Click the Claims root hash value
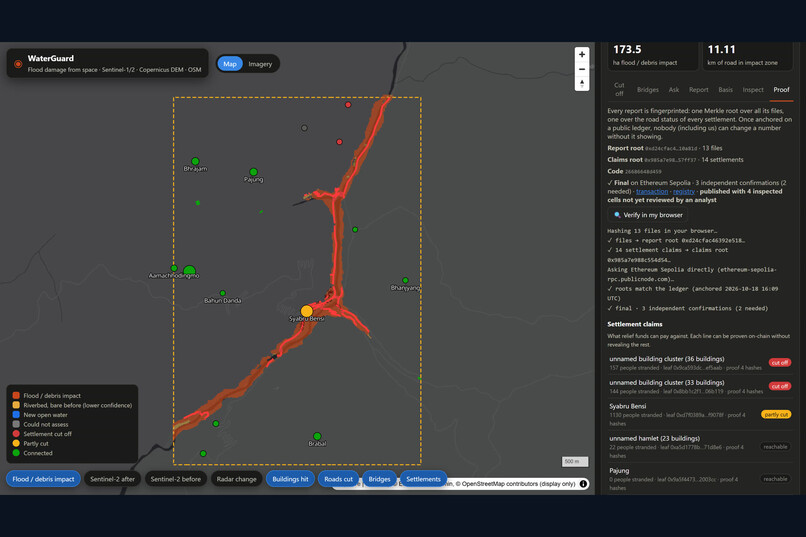 [x=670, y=160]
